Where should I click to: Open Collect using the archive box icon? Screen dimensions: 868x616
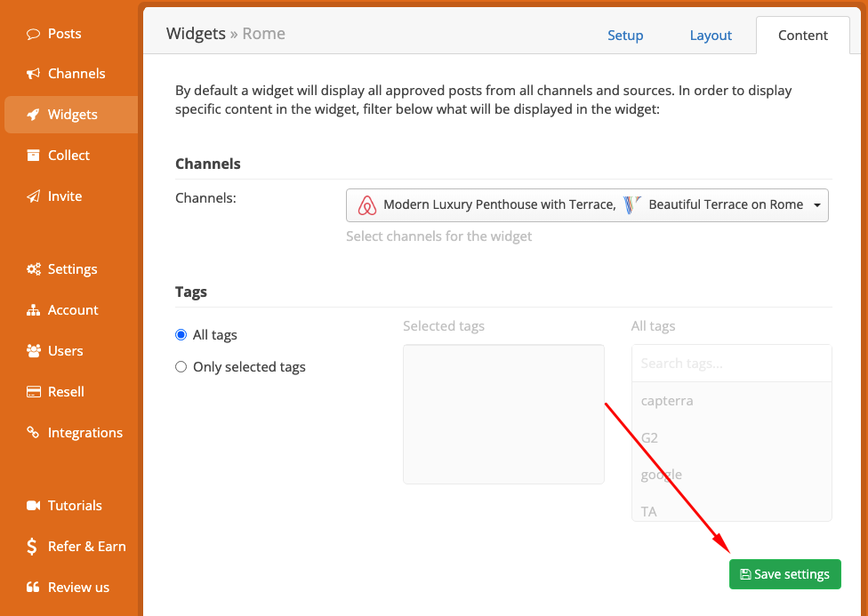(x=33, y=155)
